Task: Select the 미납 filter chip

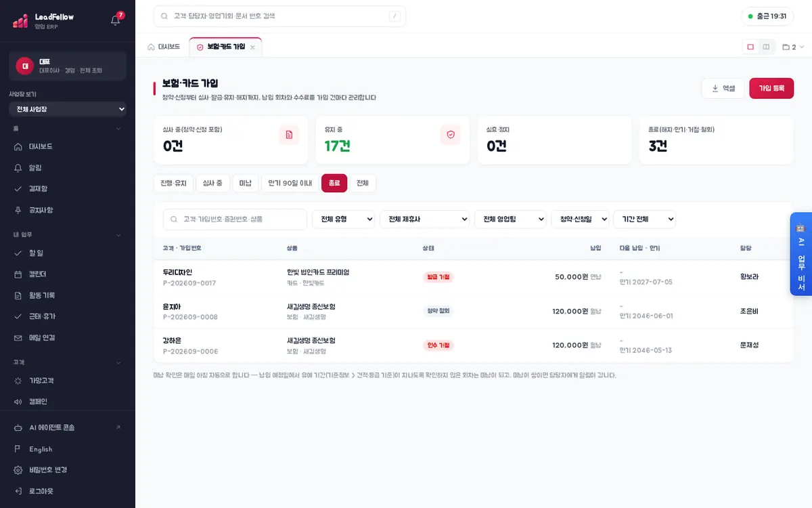Action: [x=245, y=183]
